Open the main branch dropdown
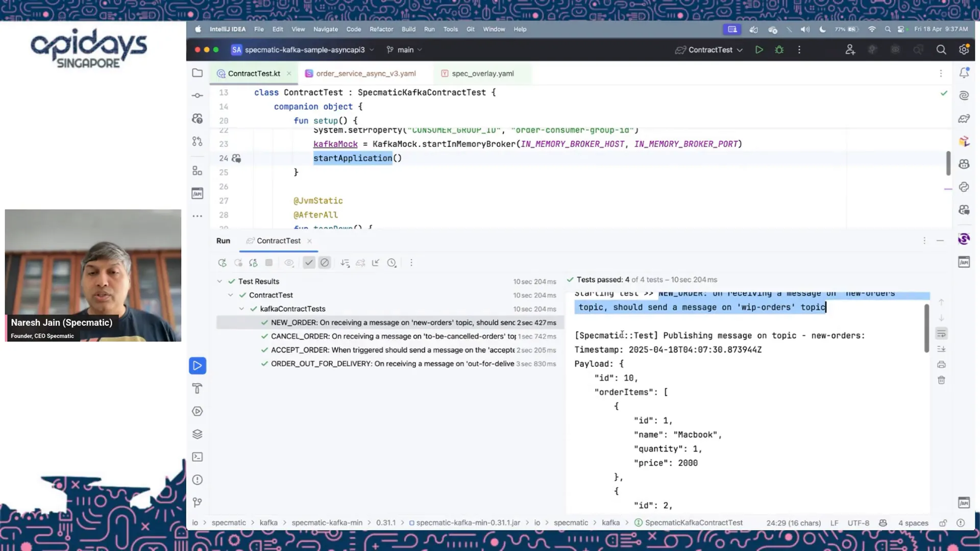 [405, 50]
